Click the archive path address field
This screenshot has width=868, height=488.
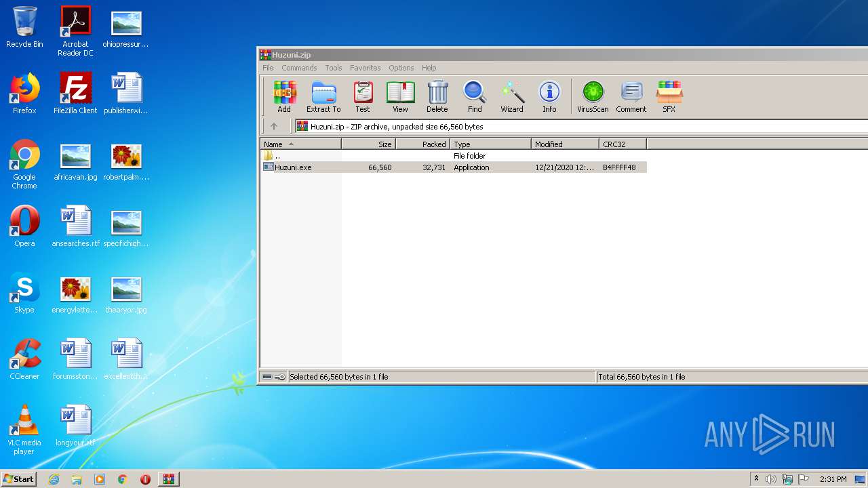(x=581, y=126)
